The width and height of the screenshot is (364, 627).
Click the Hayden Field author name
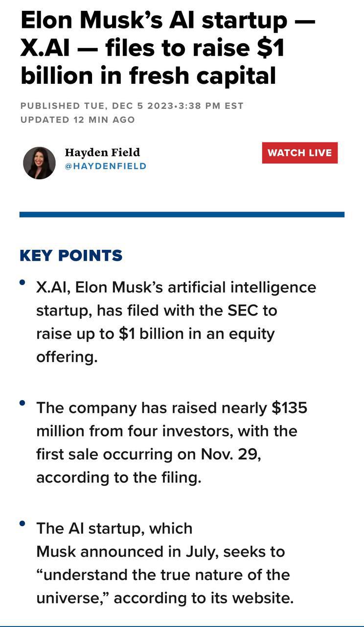coord(102,152)
